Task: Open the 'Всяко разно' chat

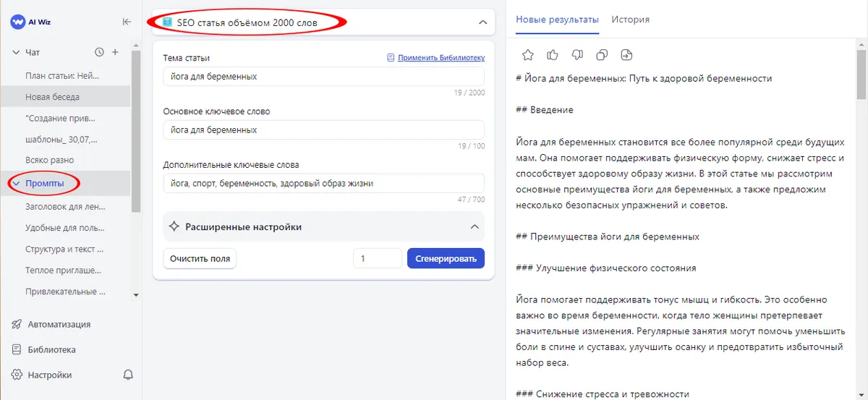Action: point(49,160)
